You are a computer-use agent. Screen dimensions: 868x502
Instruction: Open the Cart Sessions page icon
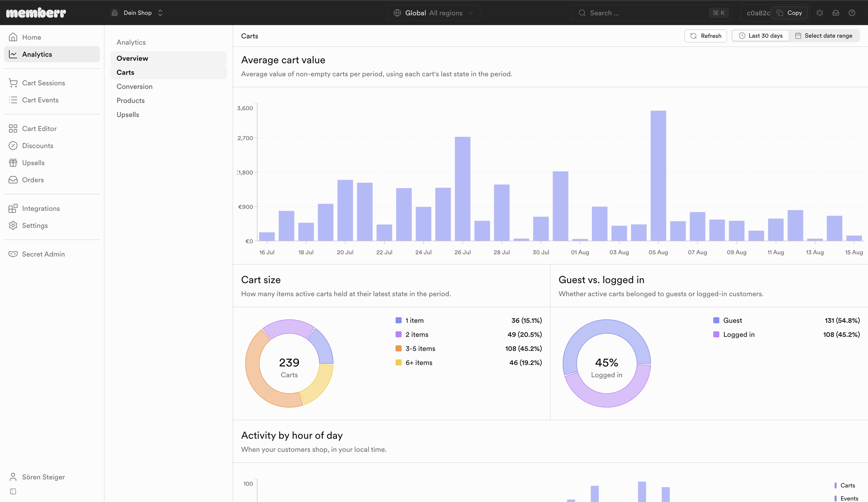(13, 83)
